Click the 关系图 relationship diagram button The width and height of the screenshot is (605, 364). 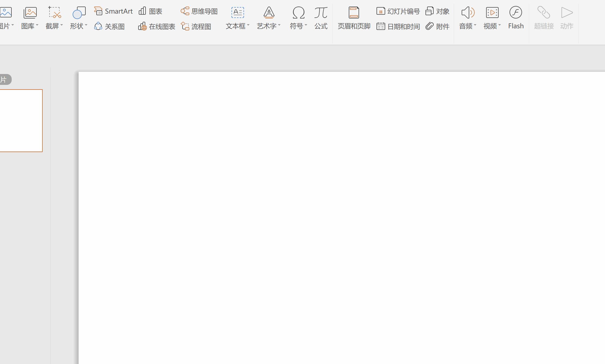109,26
